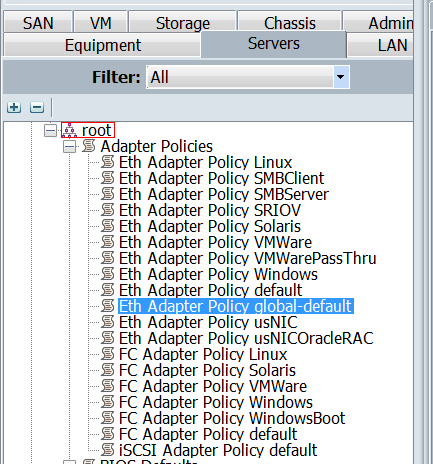Select FC Adapter Policy Windows
The width and height of the screenshot is (433, 464).
coord(216,402)
